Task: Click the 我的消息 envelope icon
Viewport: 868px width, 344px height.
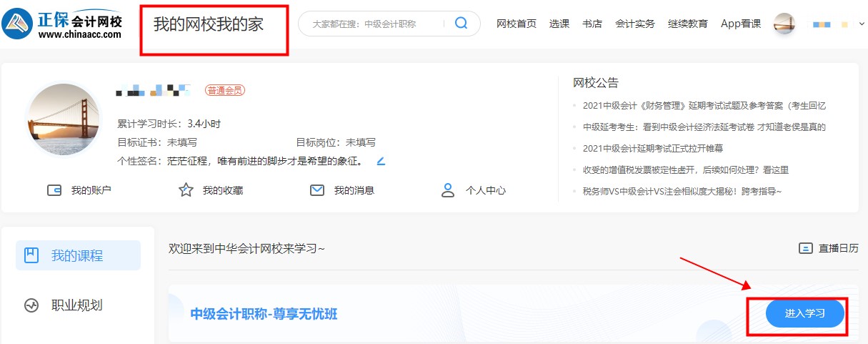Action: click(x=317, y=190)
